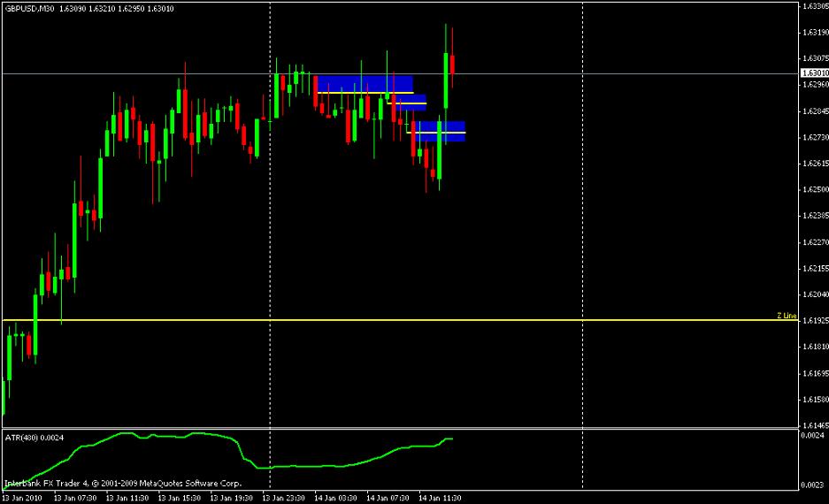Click the current price tag 1.63010
This screenshot has height=504, width=829.
coord(813,73)
